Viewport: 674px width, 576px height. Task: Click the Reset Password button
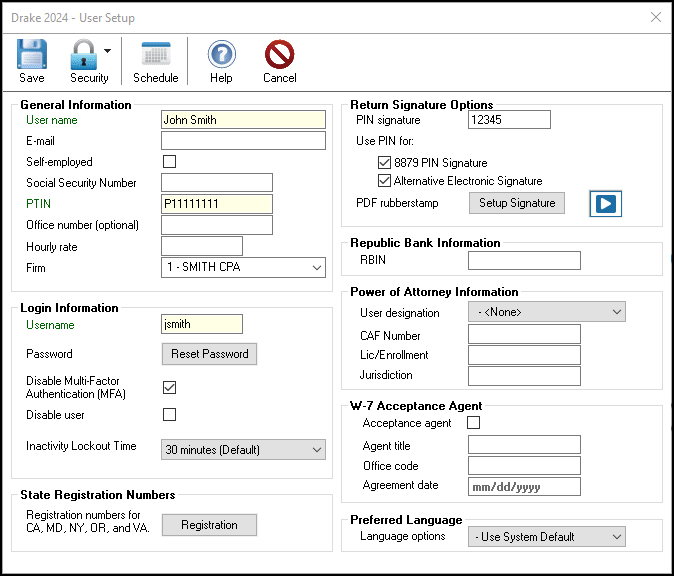(x=209, y=354)
